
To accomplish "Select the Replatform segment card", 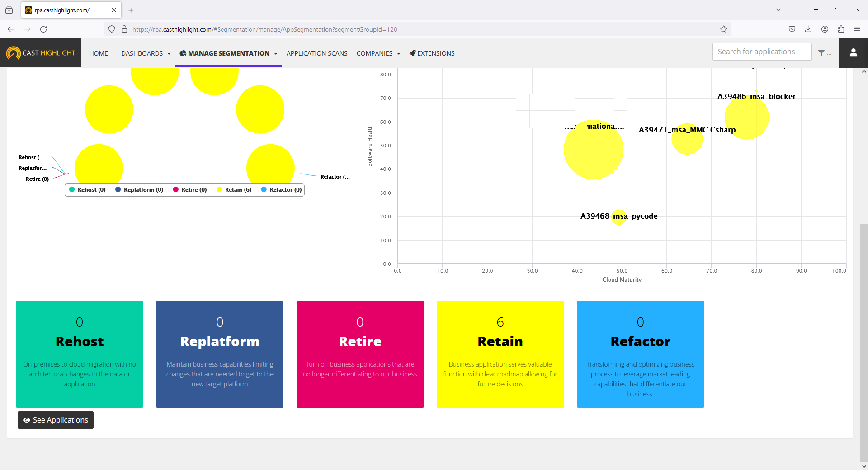I will pyautogui.click(x=220, y=354).
